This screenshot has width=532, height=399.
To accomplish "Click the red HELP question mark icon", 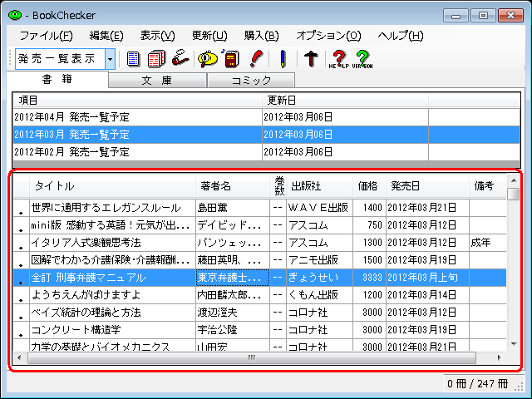I will (x=338, y=59).
